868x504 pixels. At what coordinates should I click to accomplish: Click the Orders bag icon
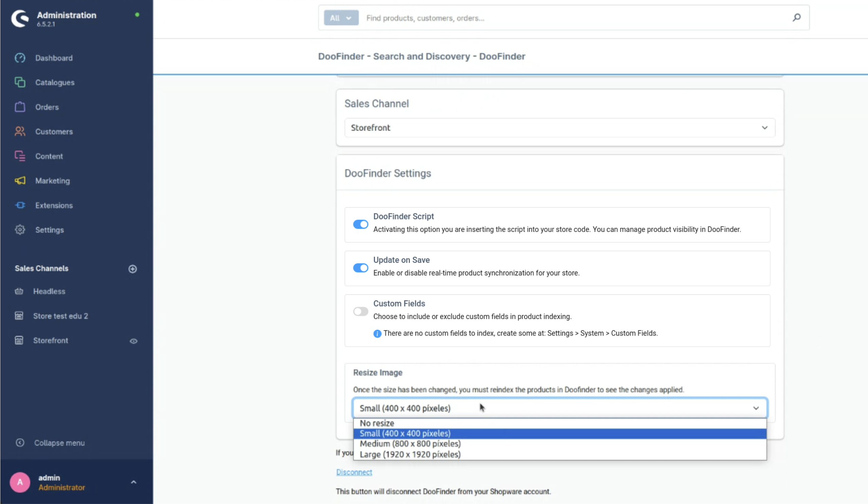click(x=20, y=107)
